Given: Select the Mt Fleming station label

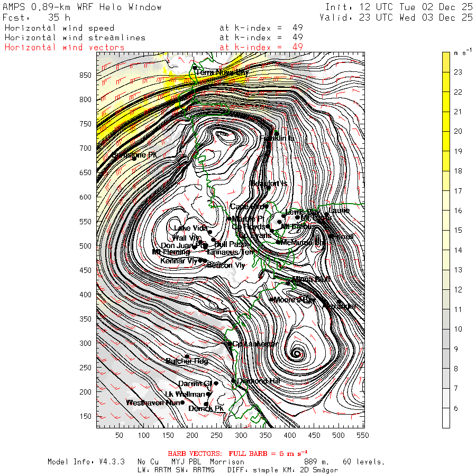Looking at the screenshot, I should point(171,252).
